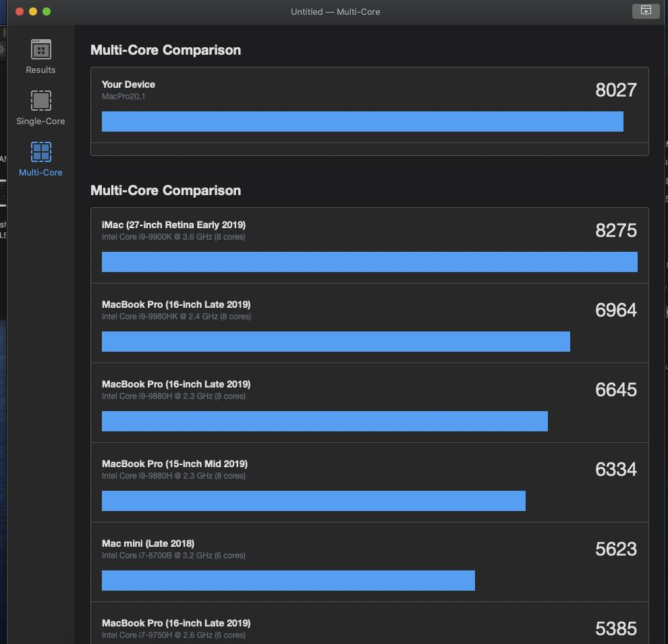
Task: Select the iMac 27-inch Retina Early 2019 entry
Action: point(173,230)
